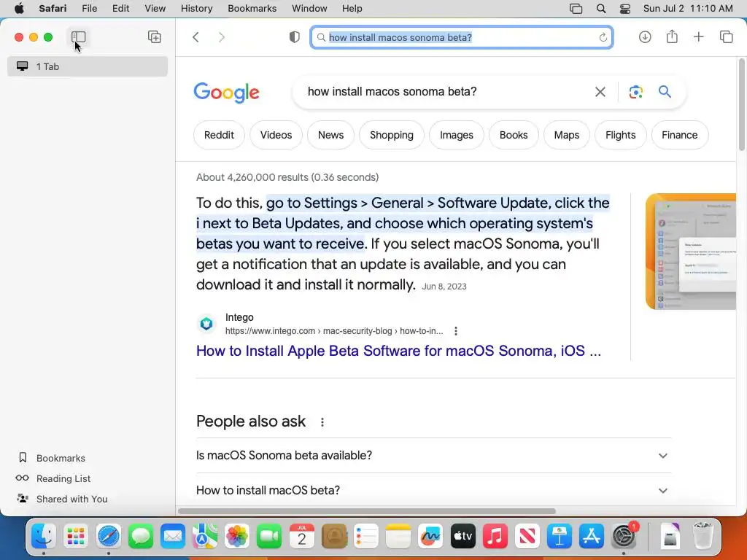Launch FaceTime from the Dock
This screenshot has width=747, height=560.
click(x=269, y=537)
